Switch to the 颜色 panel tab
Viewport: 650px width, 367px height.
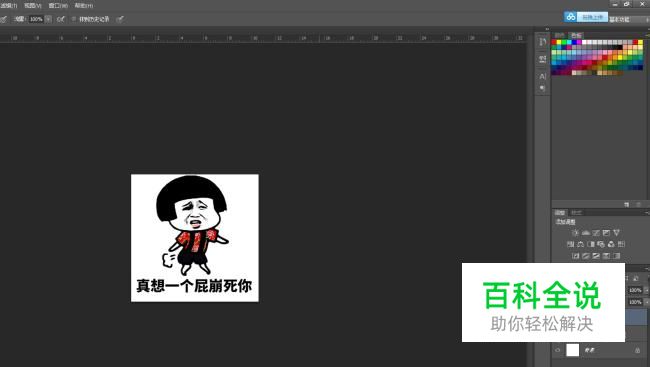560,35
